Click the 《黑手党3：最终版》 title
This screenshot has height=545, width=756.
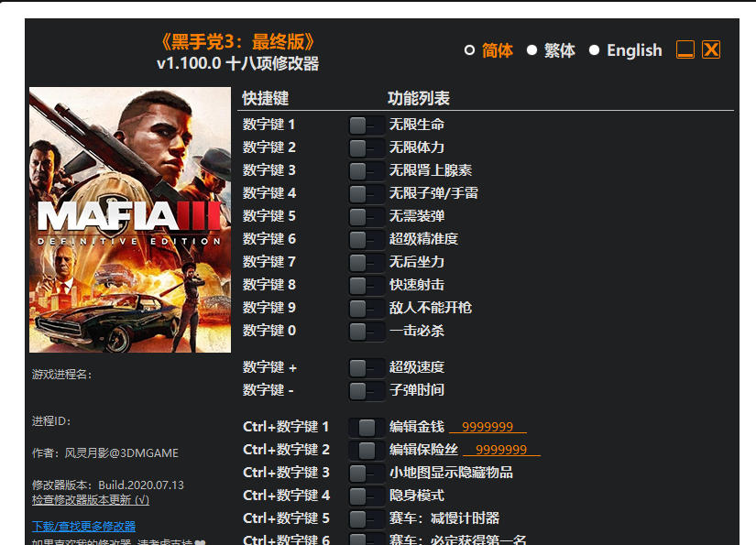pos(237,42)
